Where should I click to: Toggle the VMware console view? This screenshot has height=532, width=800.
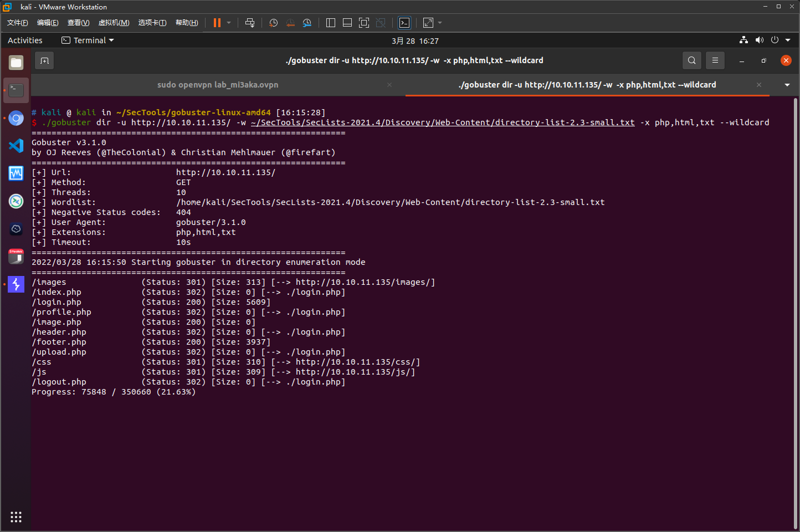[404, 23]
